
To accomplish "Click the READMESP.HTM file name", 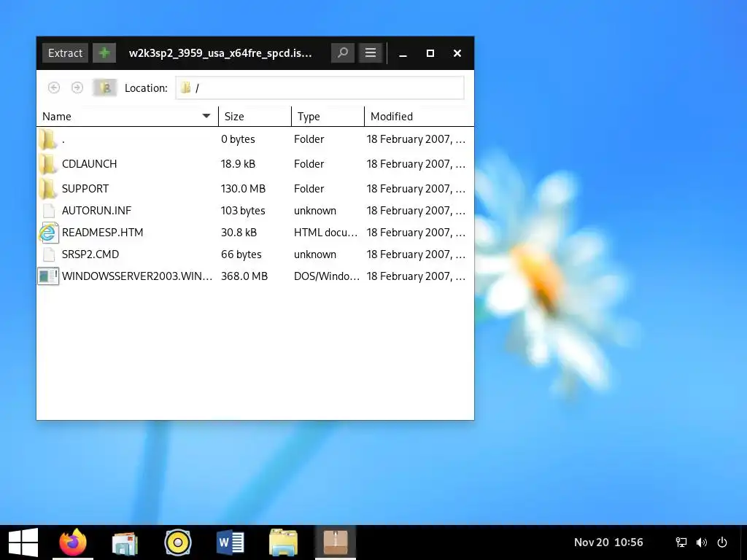I will point(102,233).
